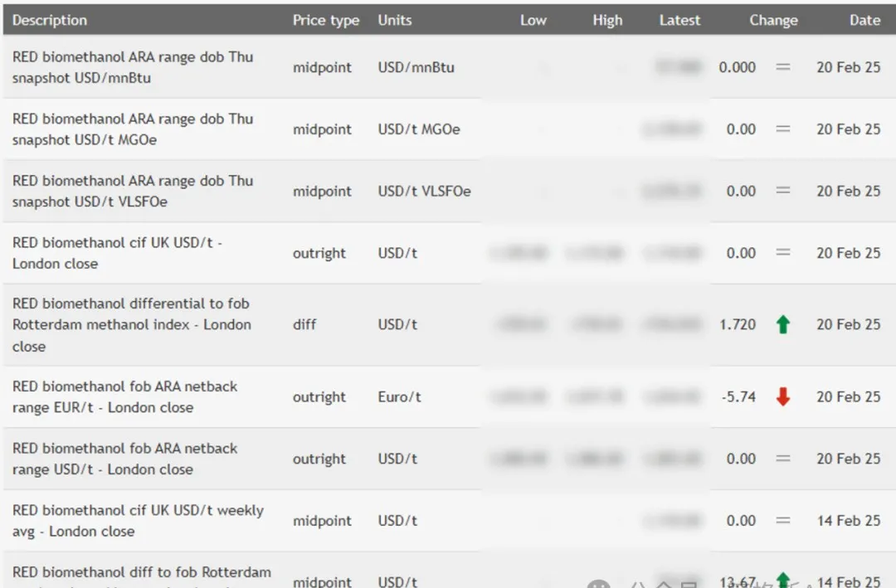Click green up arrow in differential row
The width and height of the screenshot is (896, 588).
[x=782, y=324]
